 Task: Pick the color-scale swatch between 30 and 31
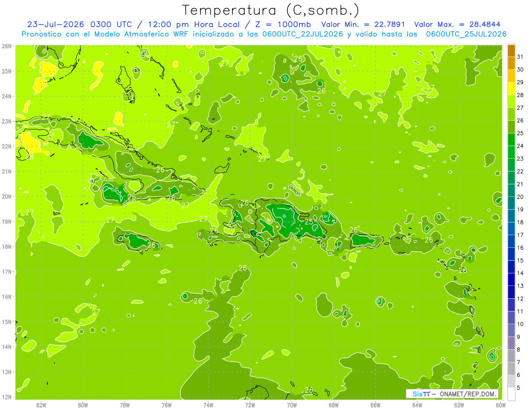tap(511, 63)
